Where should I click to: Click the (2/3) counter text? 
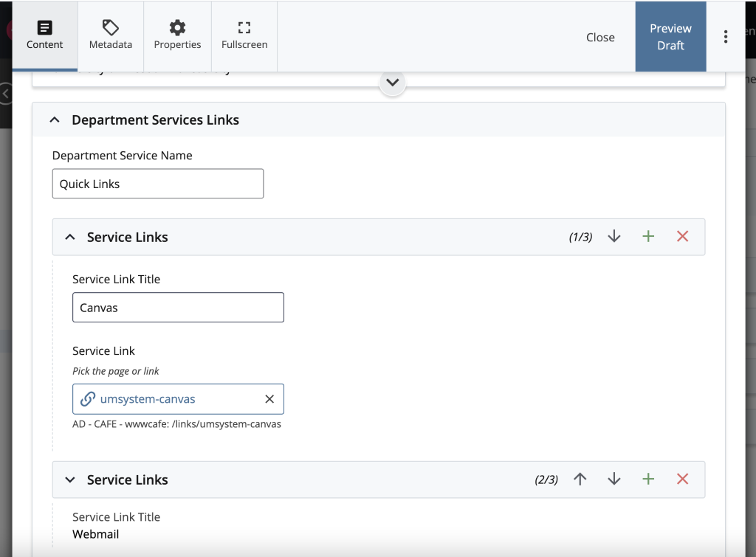(x=546, y=480)
